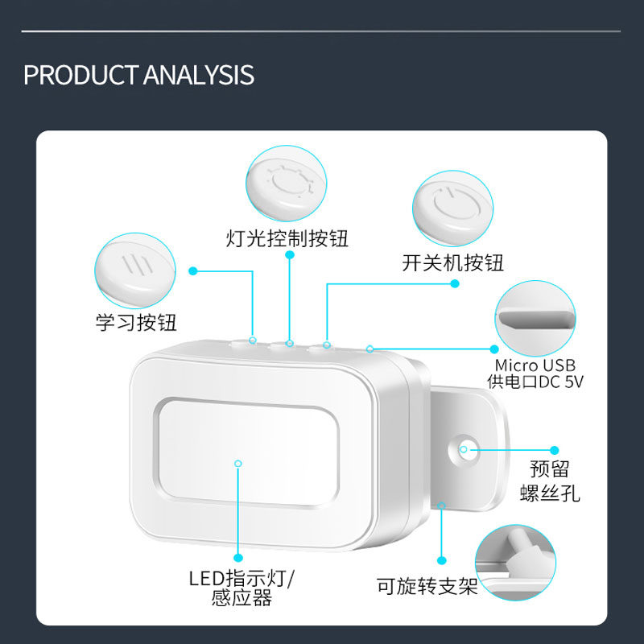Click the learning button circular close-up
The height and width of the screenshot is (644, 644).
[x=135, y=270]
